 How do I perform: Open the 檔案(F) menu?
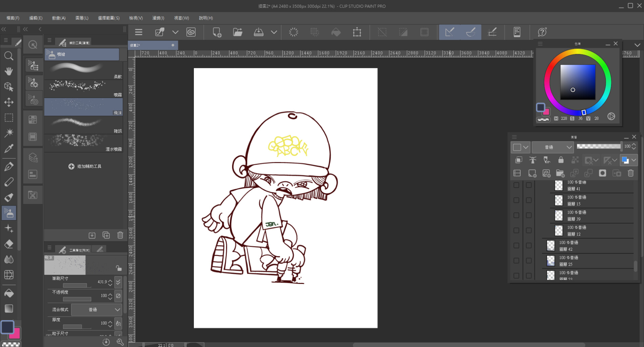point(13,18)
